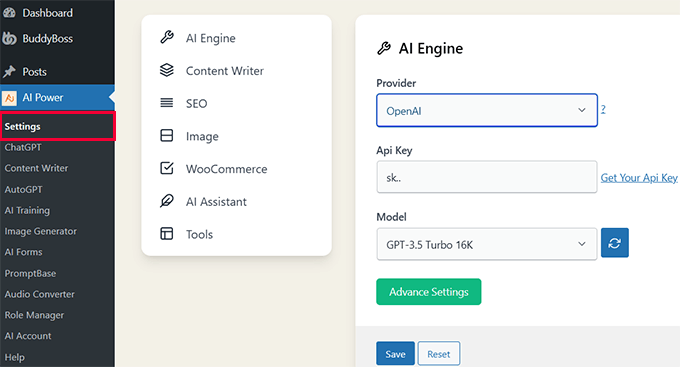Select AI Power in the admin sidebar
The height and width of the screenshot is (367, 680).
pos(57,98)
